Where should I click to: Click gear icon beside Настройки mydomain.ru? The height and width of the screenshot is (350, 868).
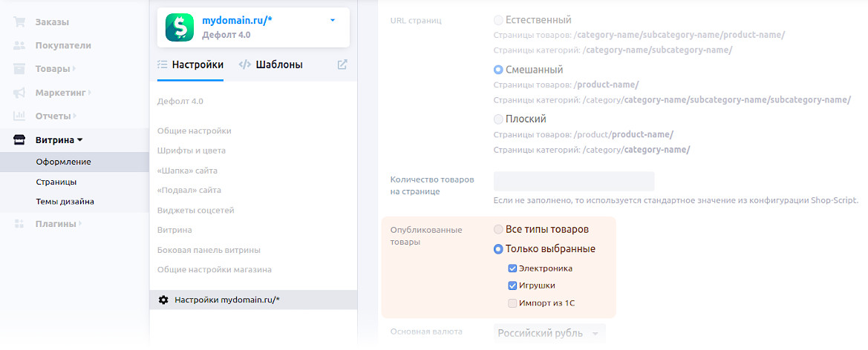coord(163,300)
